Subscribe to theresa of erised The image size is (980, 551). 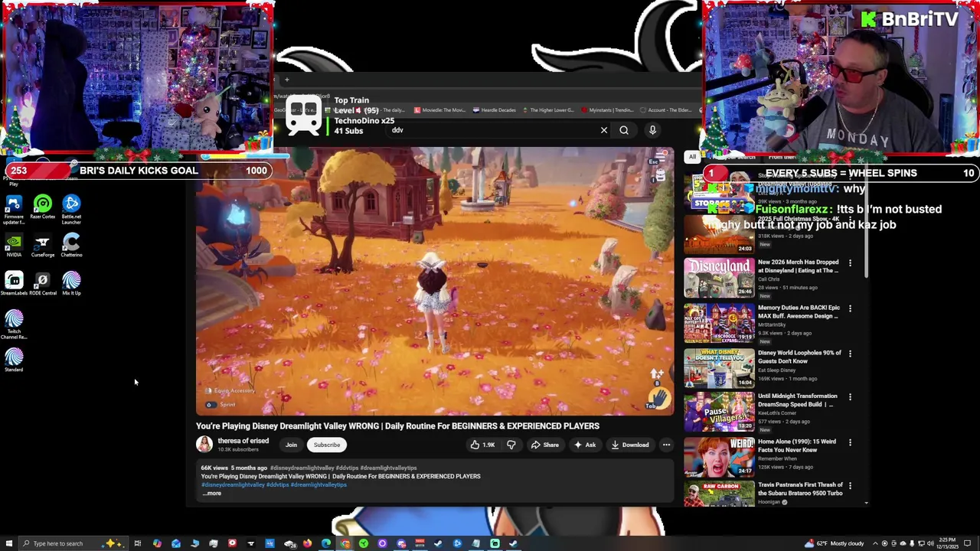327,445
